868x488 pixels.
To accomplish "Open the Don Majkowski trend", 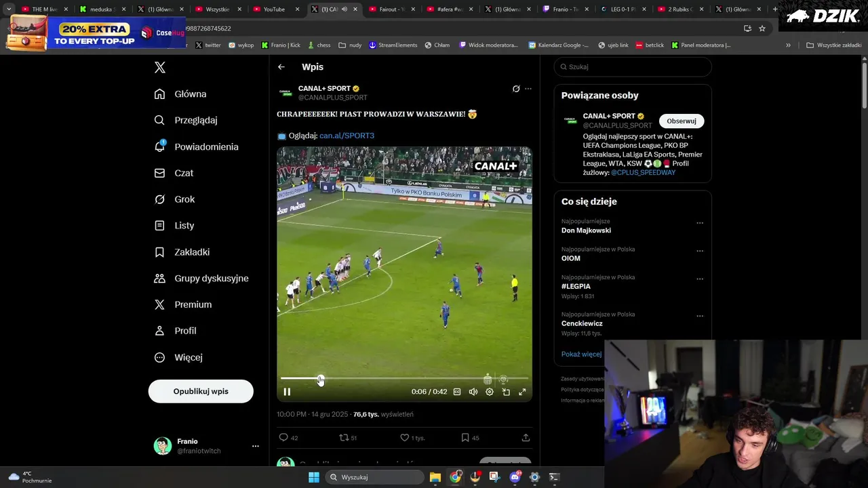I will click(586, 230).
